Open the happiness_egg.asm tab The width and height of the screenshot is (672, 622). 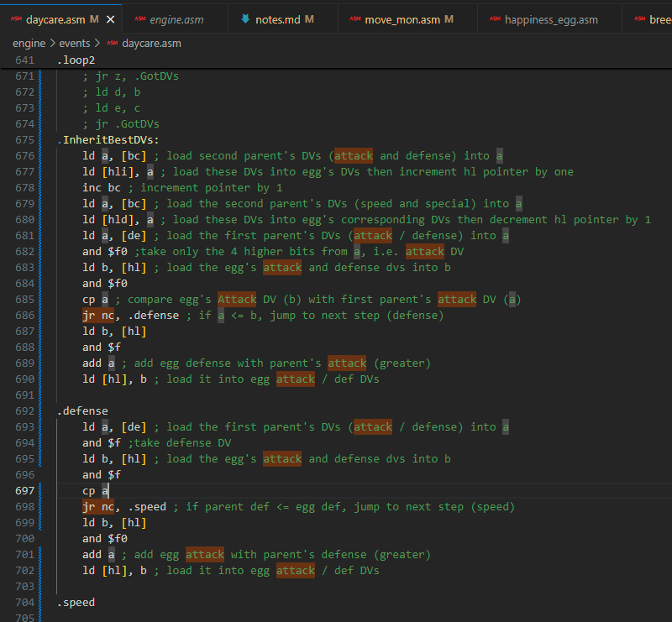coord(551,18)
